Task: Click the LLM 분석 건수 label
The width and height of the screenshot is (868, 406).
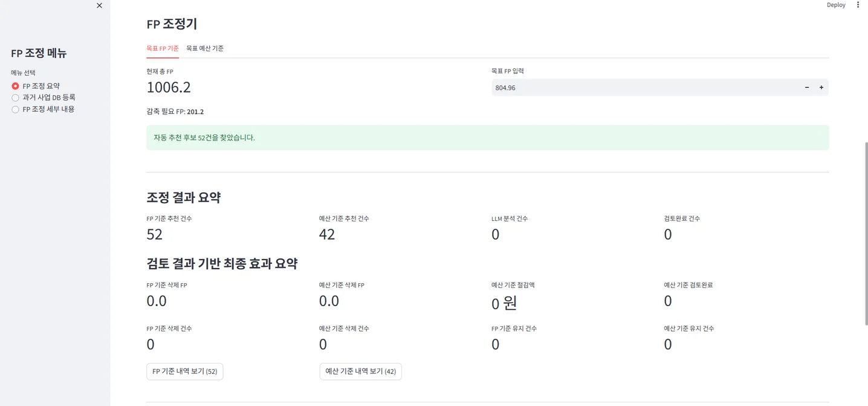Action: [x=510, y=218]
